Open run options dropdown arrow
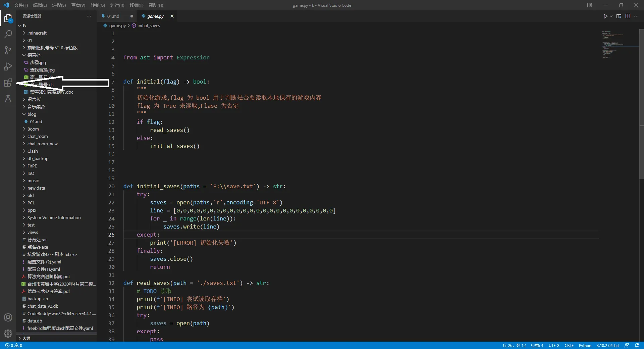 [611, 16]
